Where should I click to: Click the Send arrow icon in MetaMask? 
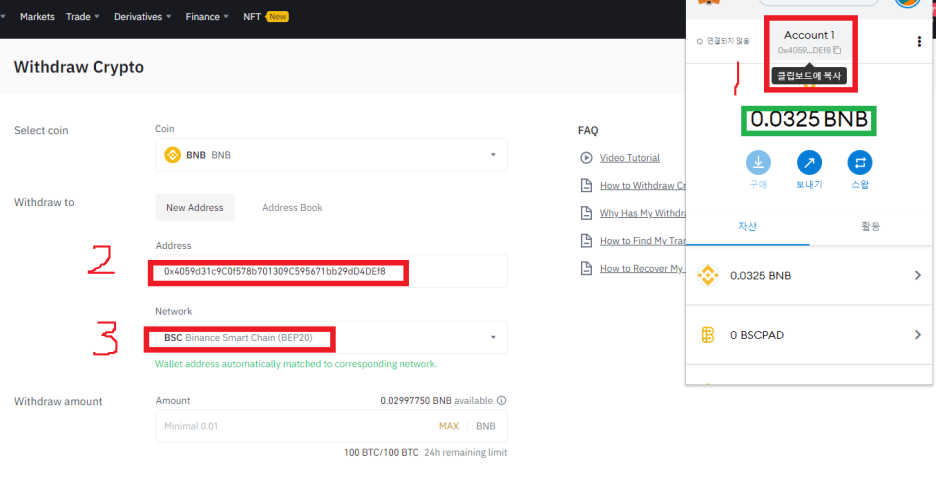coord(809,162)
